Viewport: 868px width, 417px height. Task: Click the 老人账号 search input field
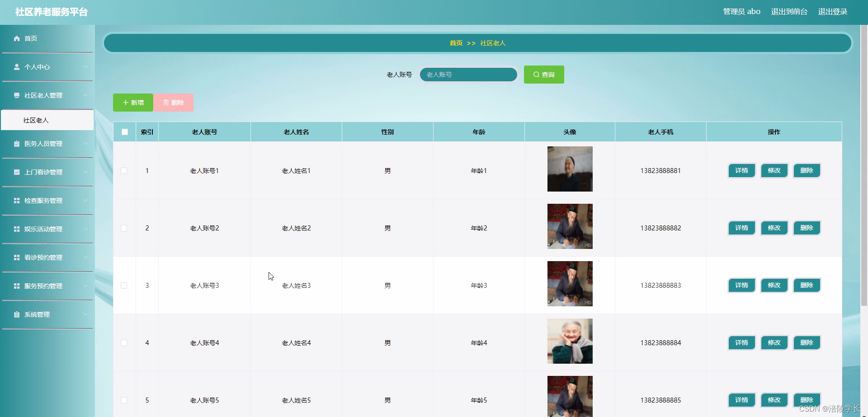[x=468, y=74]
